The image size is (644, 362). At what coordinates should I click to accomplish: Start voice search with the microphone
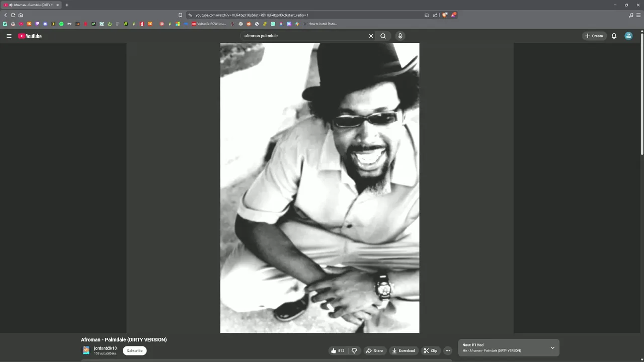coord(400,36)
